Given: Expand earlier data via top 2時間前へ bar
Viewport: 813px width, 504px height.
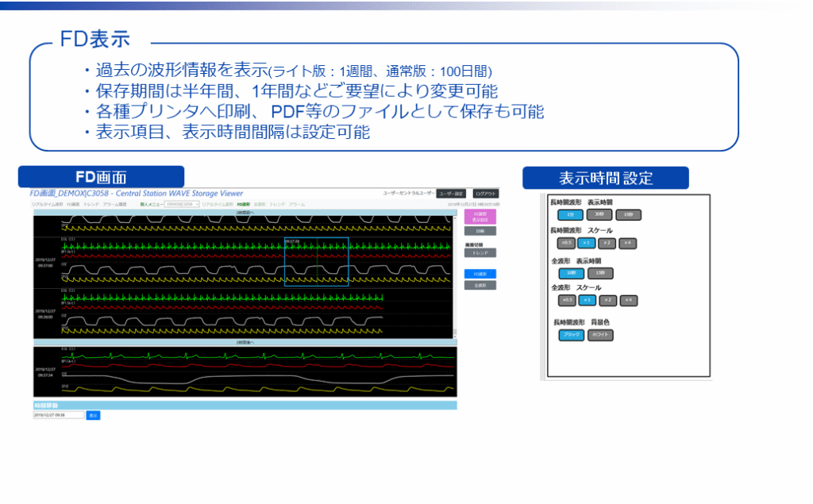Looking at the screenshot, I should [x=245, y=213].
